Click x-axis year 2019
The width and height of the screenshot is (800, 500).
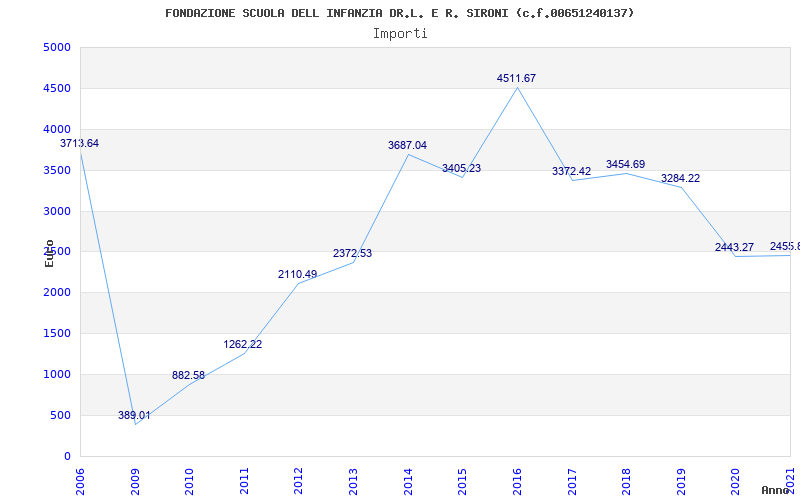click(x=681, y=482)
